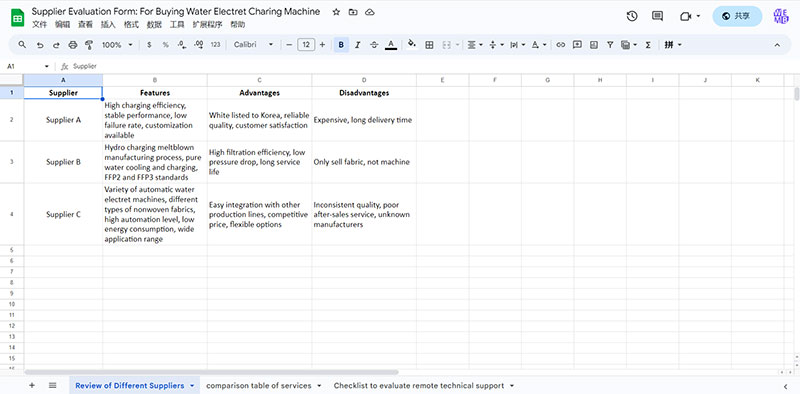The width and height of the screenshot is (800, 394).
Task: Open the borders menu
Action: (429, 45)
